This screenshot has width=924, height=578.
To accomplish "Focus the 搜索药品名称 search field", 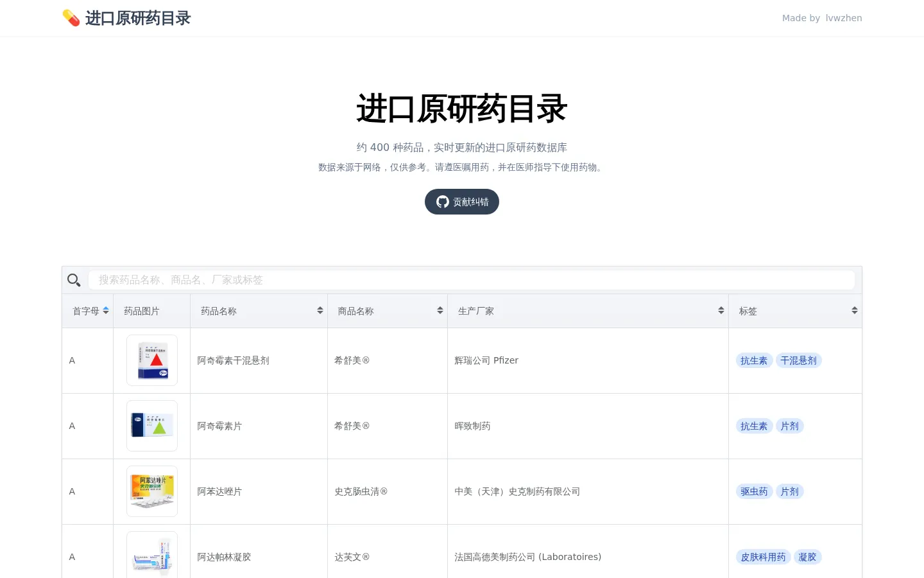I will click(471, 280).
